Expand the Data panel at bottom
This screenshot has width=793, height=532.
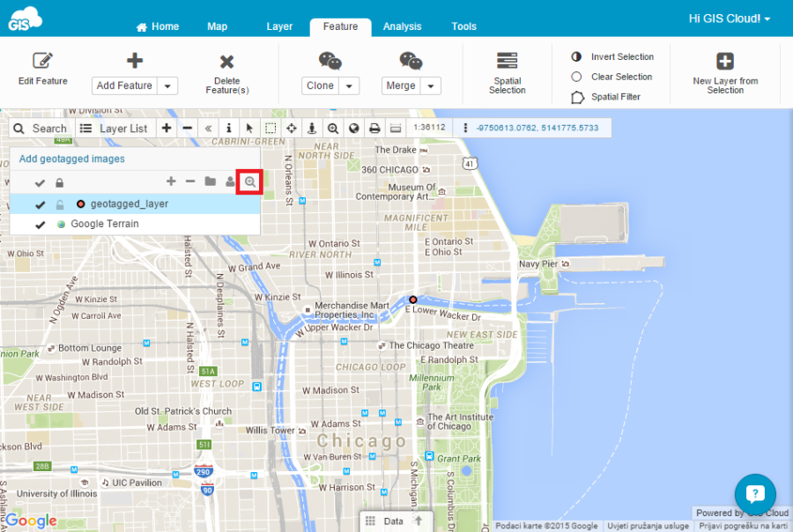pyautogui.click(x=396, y=521)
